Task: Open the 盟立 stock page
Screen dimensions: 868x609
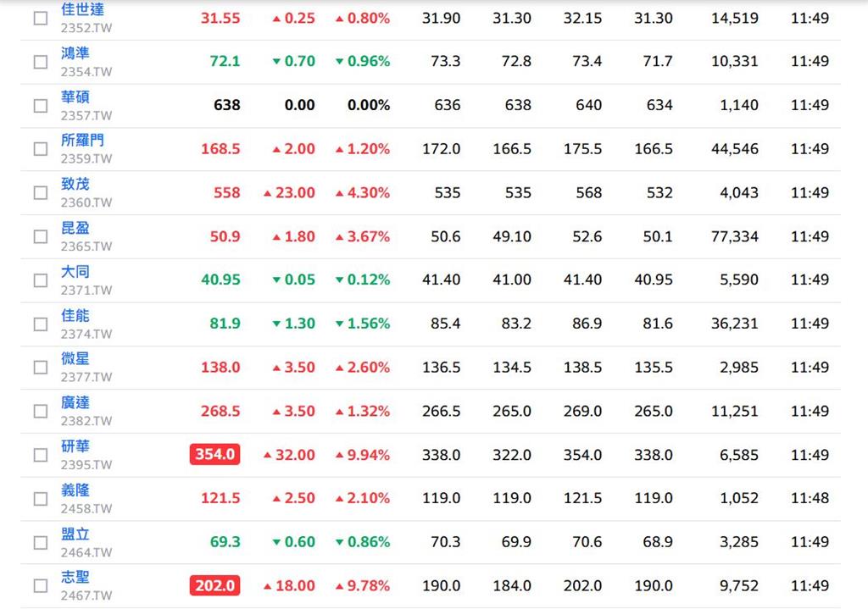Action: pos(75,534)
